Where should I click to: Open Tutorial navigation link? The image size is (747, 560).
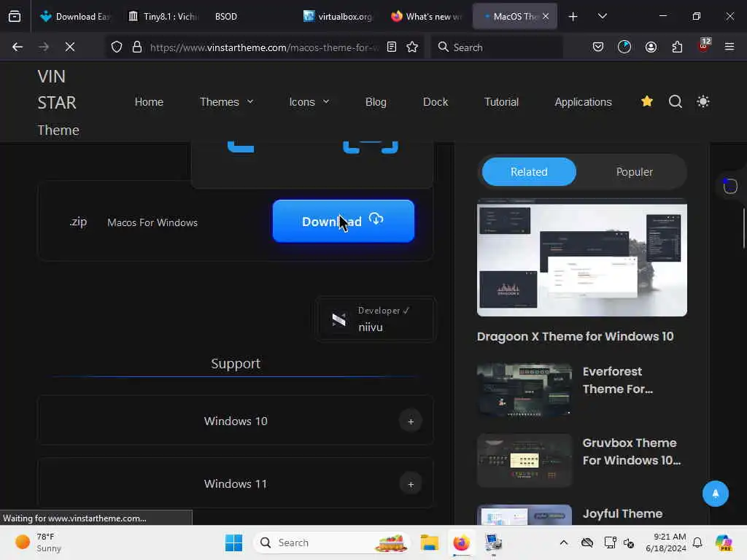(501, 102)
